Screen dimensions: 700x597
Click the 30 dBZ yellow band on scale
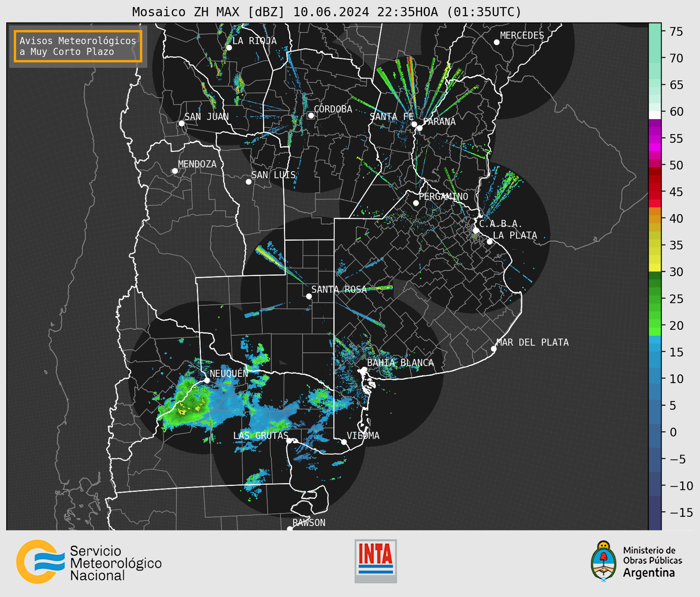[655, 268]
